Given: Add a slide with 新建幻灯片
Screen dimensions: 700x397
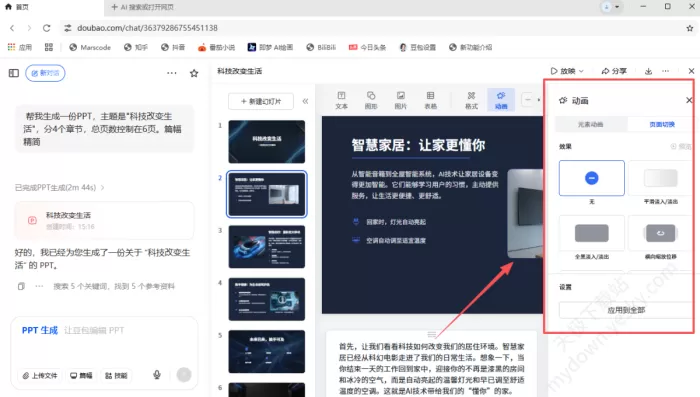Looking at the screenshot, I should click(261, 101).
